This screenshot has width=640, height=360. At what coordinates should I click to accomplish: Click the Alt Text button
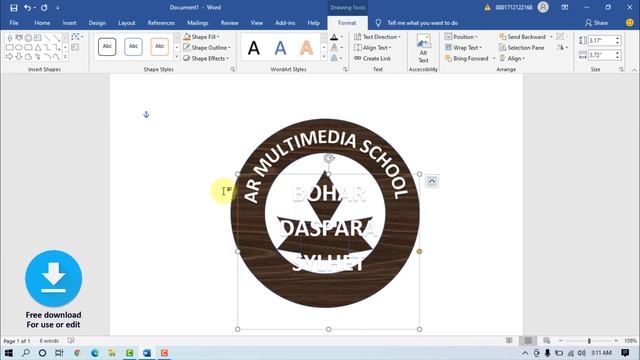tap(423, 49)
